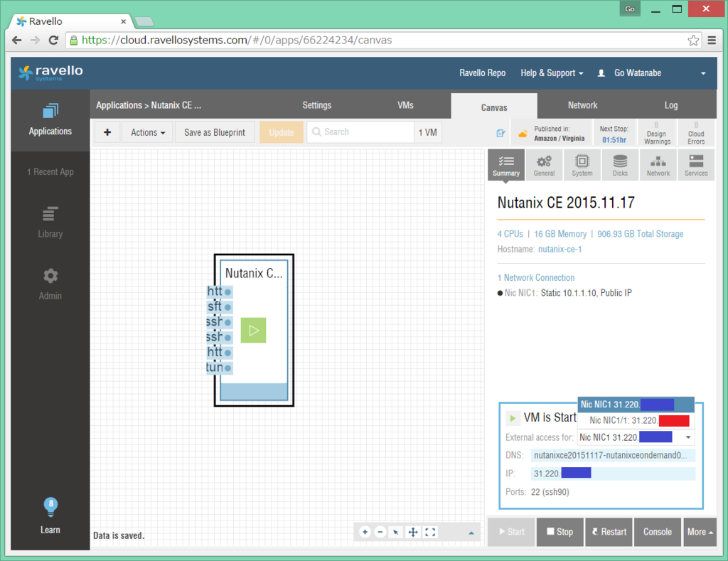Viewport: 728px width, 561px height.
Task: Switch to the VMs tab
Action: point(405,105)
